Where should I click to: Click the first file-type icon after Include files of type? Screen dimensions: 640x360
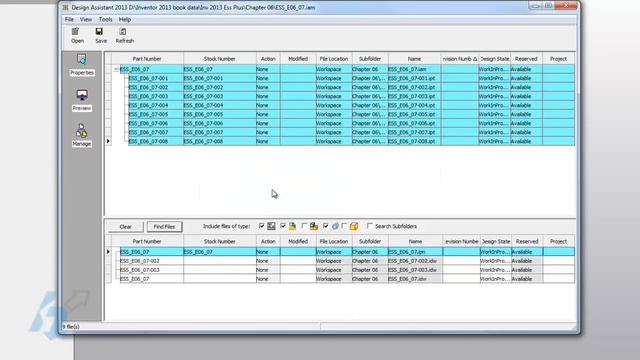(271, 226)
